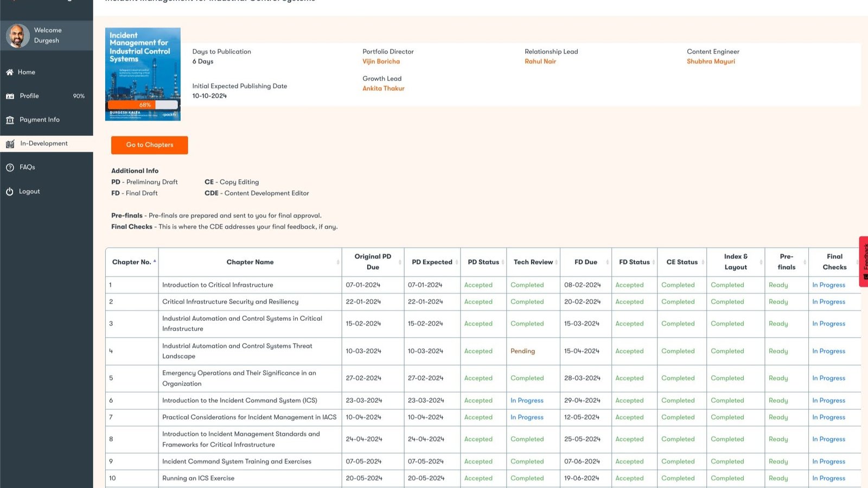
Task: Open the Payment Info menu item
Action: [40, 120]
